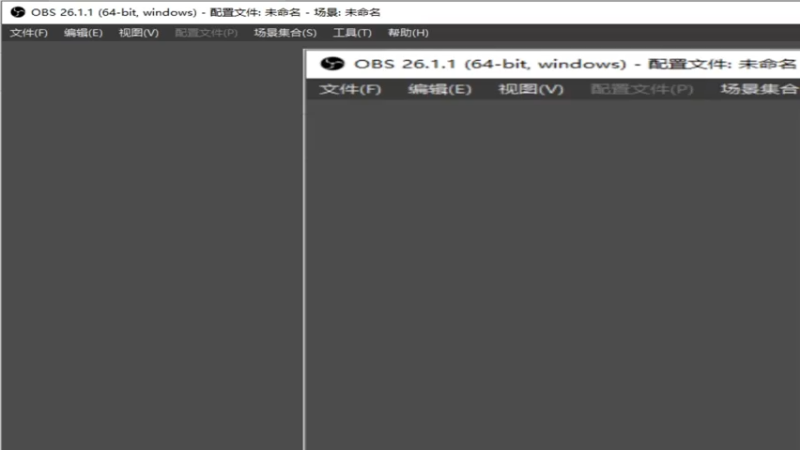Screen dimensions: 800x450
Task: Click the OBS logo in the inner preview window
Action: (332, 64)
